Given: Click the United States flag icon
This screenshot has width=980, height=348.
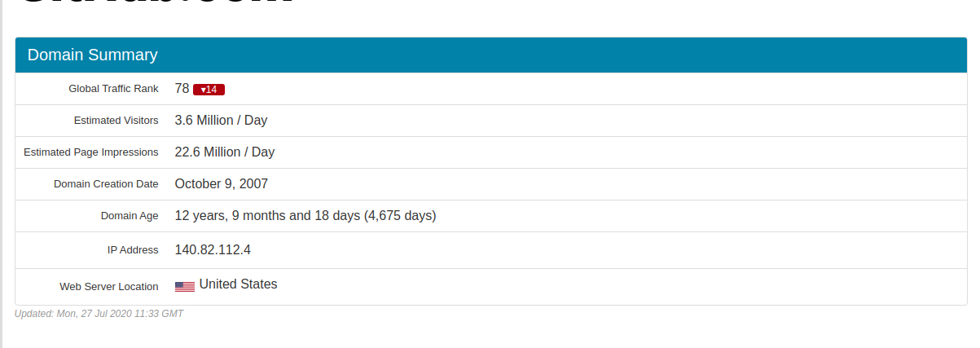Looking at the screenshot, I should pos(185,287).
